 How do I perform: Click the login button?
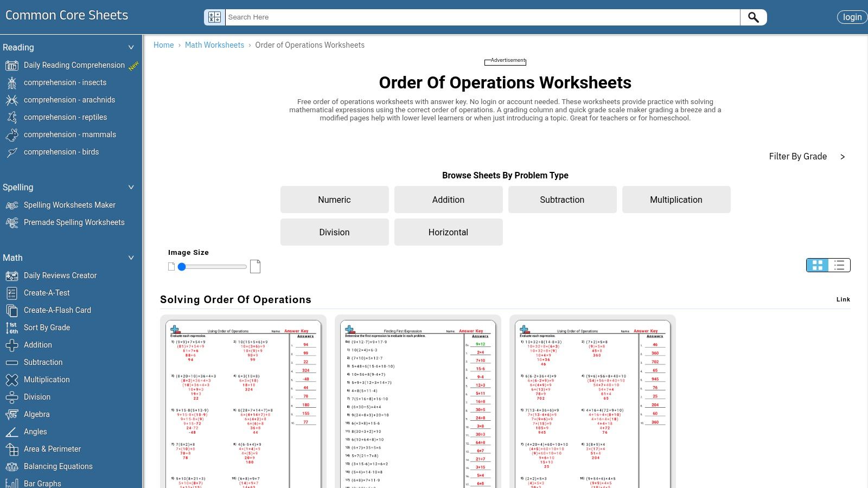tap(852, 17)
